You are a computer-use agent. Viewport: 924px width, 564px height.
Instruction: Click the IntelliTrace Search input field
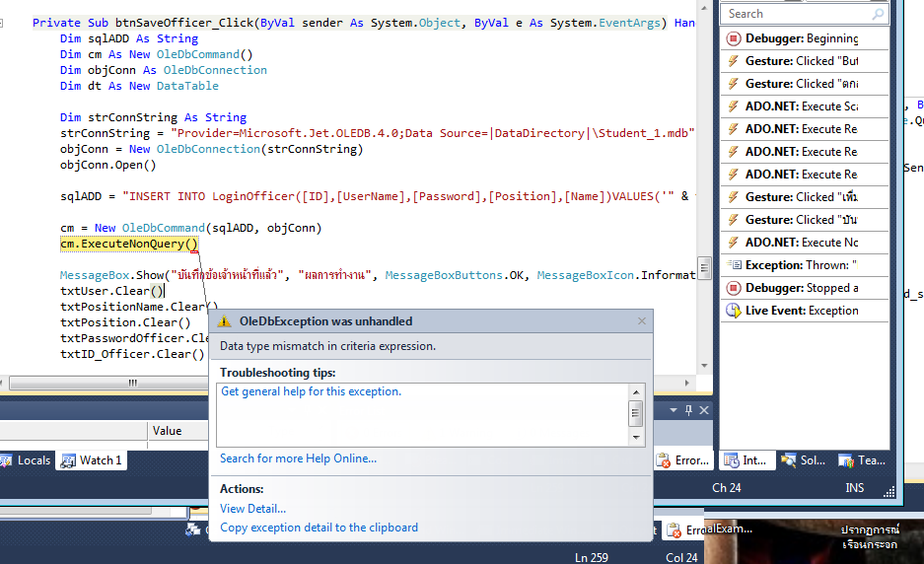[794, 14]
